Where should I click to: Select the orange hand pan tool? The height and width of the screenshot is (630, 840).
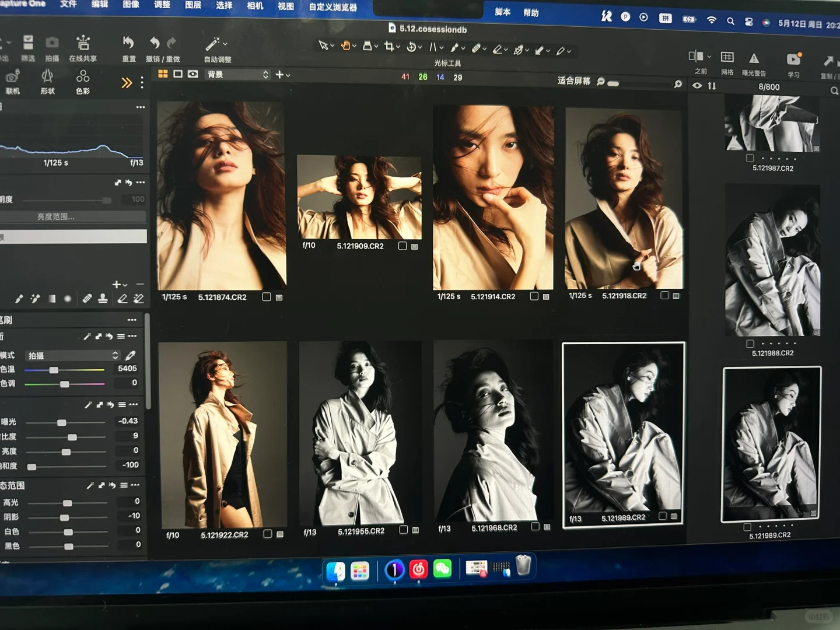point(346,45)
